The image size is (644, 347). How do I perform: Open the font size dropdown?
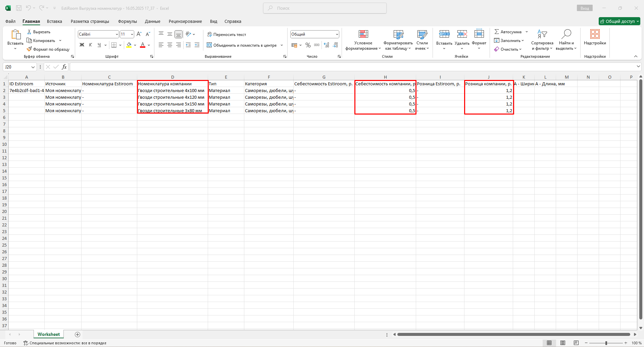tap(132, 34)
